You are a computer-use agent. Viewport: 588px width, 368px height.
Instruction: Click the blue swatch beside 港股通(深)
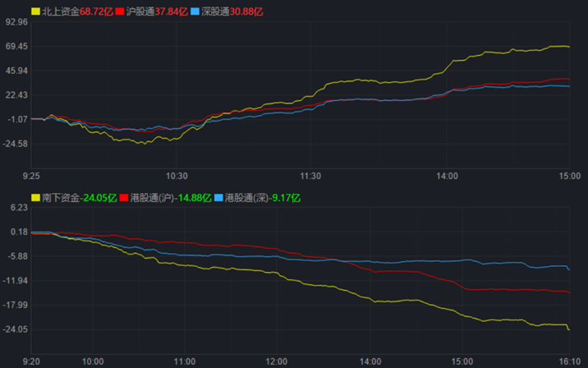coord(218,198)
